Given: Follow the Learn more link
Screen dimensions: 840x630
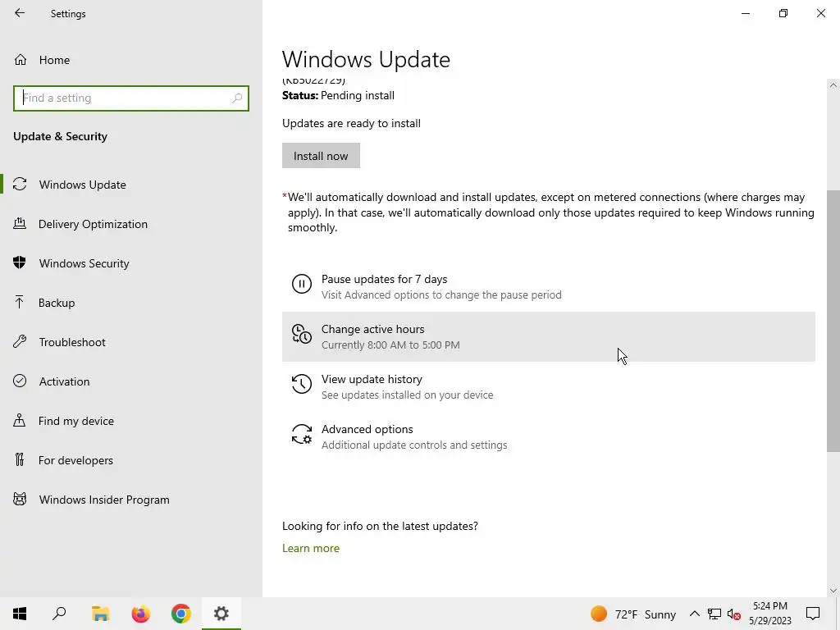Looking at the screenshot, I should pos(311,548).
